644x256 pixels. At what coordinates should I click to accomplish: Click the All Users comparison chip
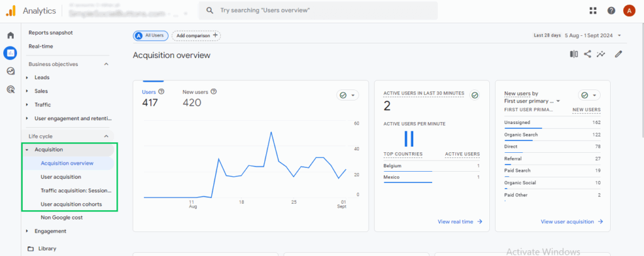150,36
